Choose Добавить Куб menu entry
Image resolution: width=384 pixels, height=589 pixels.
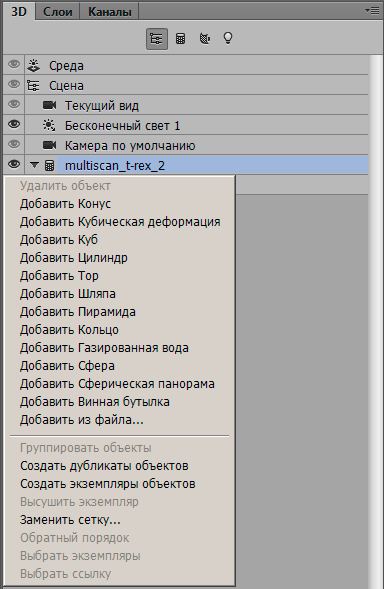point(119,240)
